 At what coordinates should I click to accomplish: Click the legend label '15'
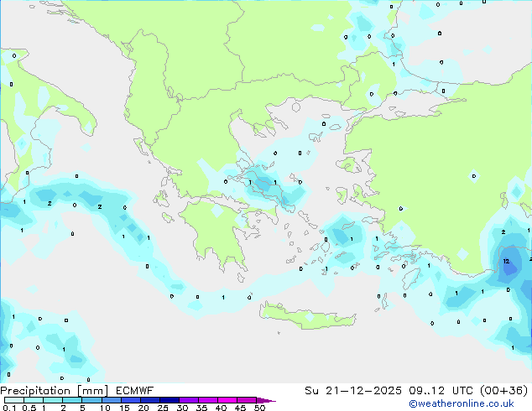(124, 408)
